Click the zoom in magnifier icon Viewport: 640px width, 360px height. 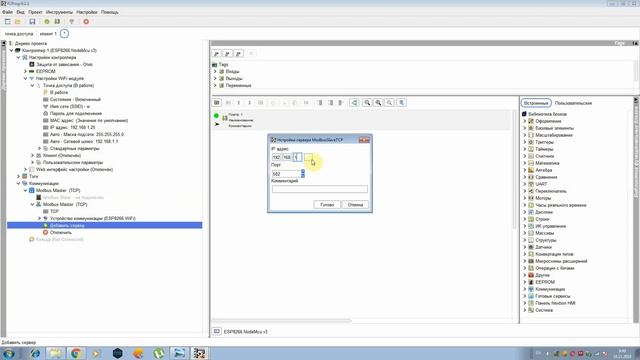[378, 103]
